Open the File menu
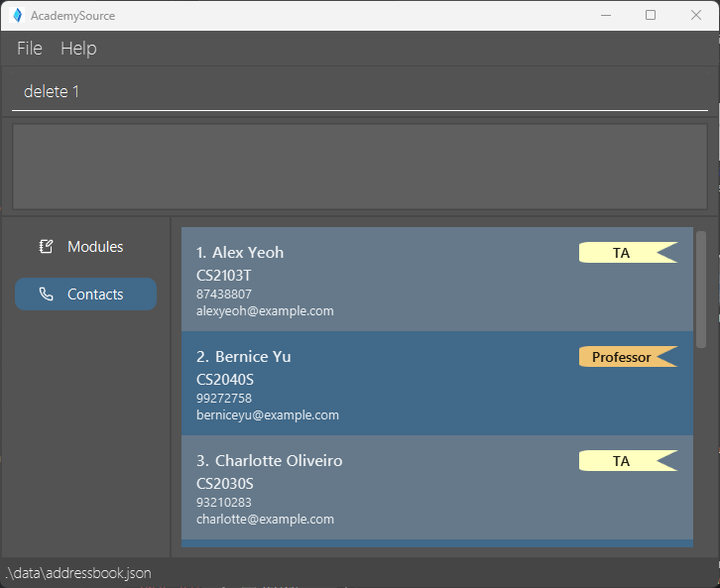720x588 pixels. click(30, 49)
